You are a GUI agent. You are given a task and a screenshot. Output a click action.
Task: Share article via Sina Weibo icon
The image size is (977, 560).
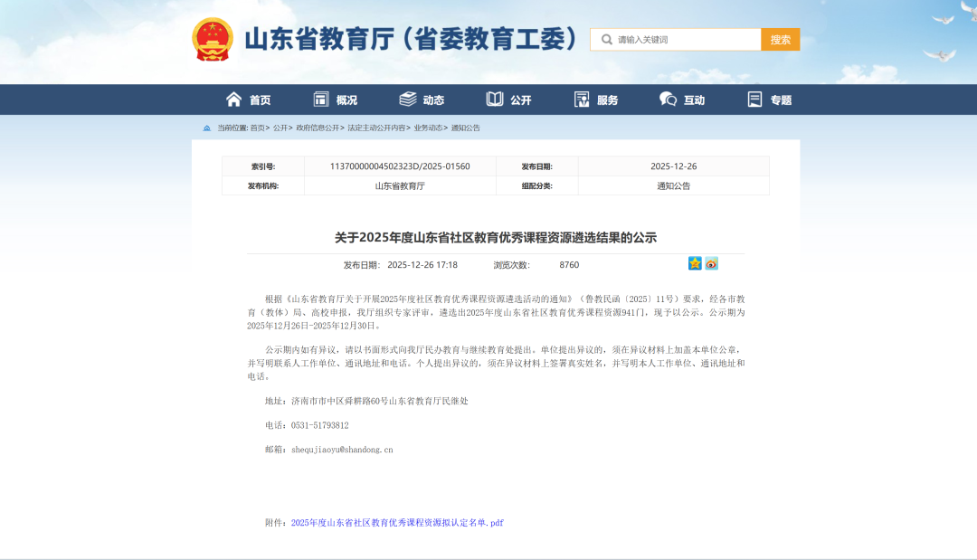click(x=712, y=263)
